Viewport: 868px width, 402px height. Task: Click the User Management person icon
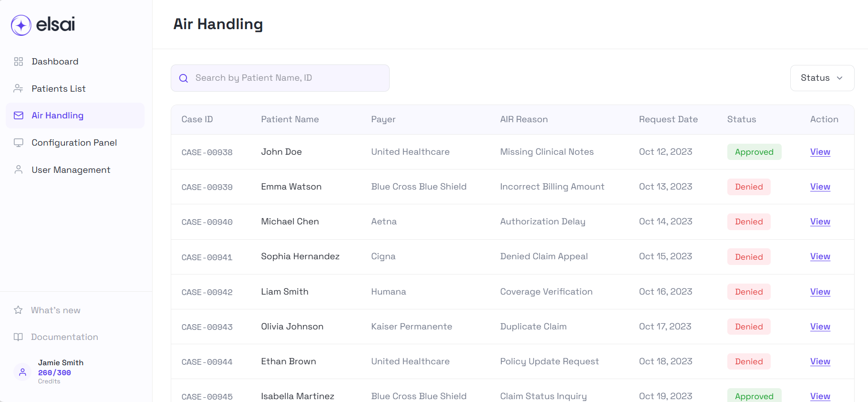tap(19, 169)
